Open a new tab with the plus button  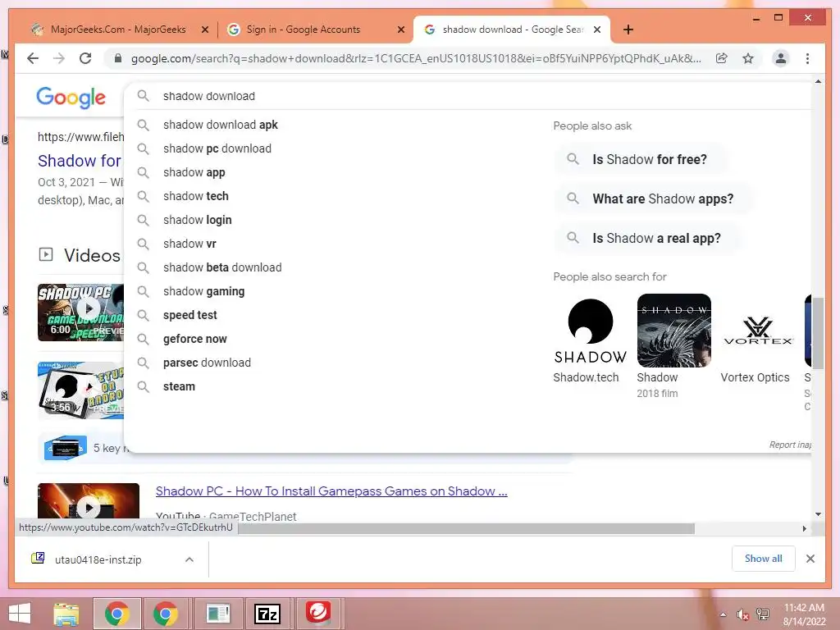point(628,30)
